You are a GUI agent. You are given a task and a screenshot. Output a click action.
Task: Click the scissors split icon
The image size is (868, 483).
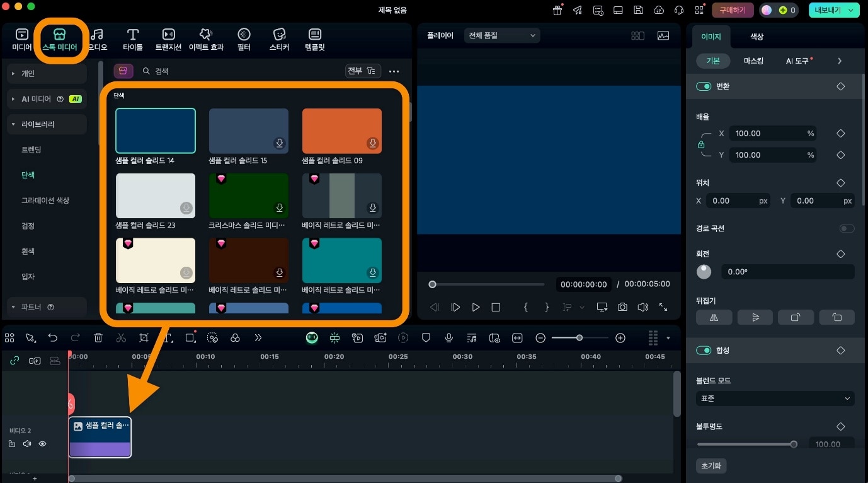coord(121,338)
